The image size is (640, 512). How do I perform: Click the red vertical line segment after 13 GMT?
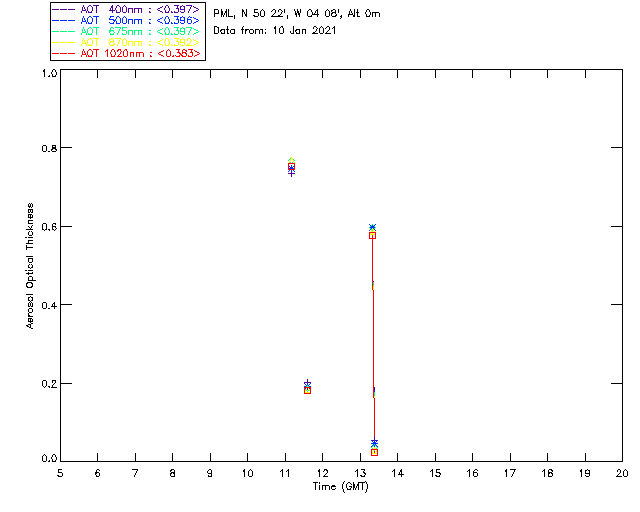373,343
